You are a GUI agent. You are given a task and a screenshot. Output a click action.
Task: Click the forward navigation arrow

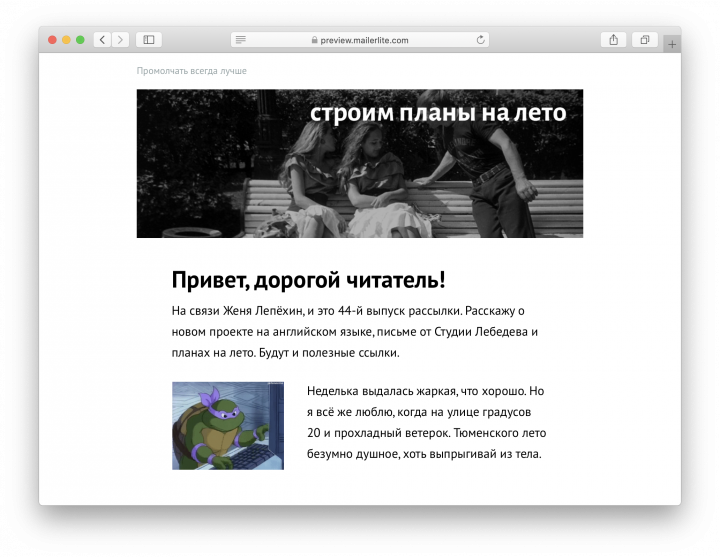click(x=121, y=40)
